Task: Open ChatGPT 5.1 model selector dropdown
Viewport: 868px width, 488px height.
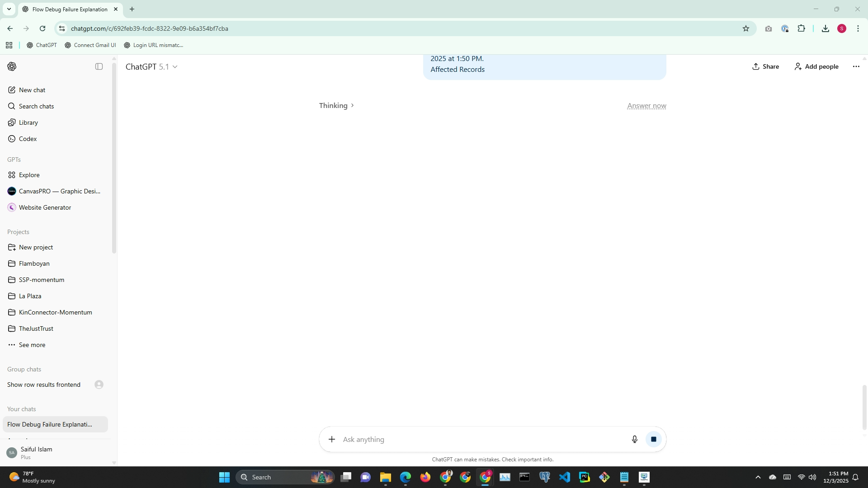Action: coord(151,66)
